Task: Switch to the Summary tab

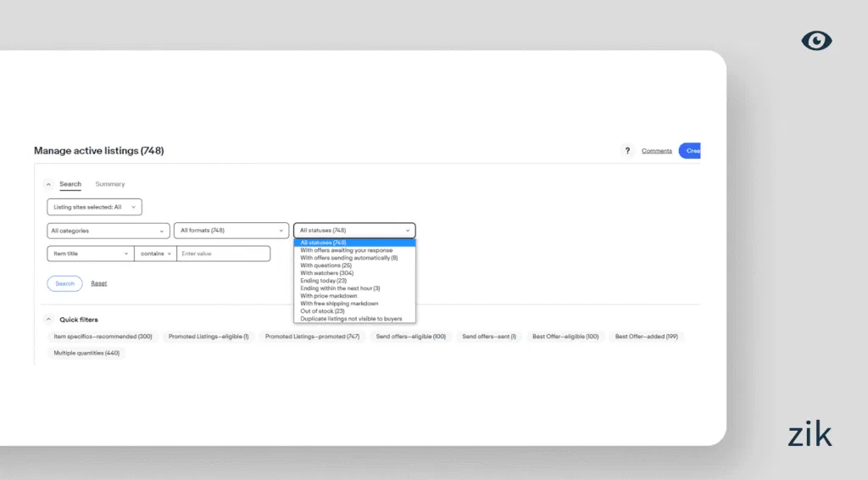Action: tap(109, 184)
